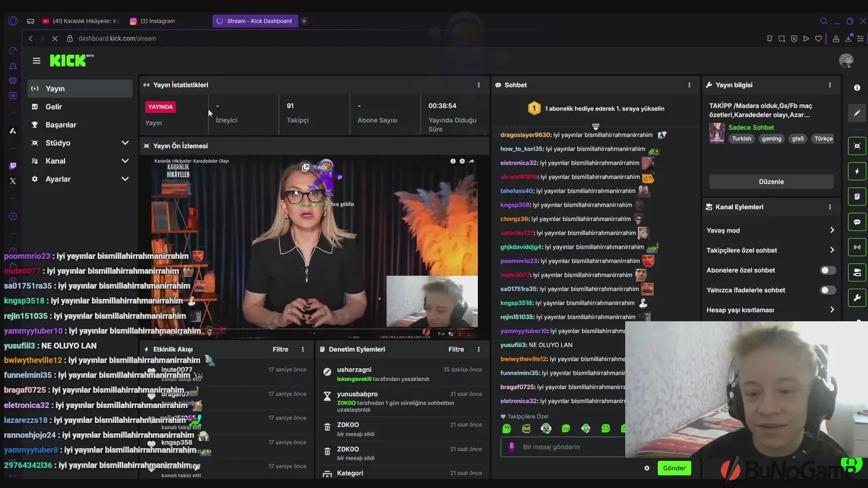Click the Gönder button
Viewport: 868px width, 488px height.
click(x=674, y=468)
